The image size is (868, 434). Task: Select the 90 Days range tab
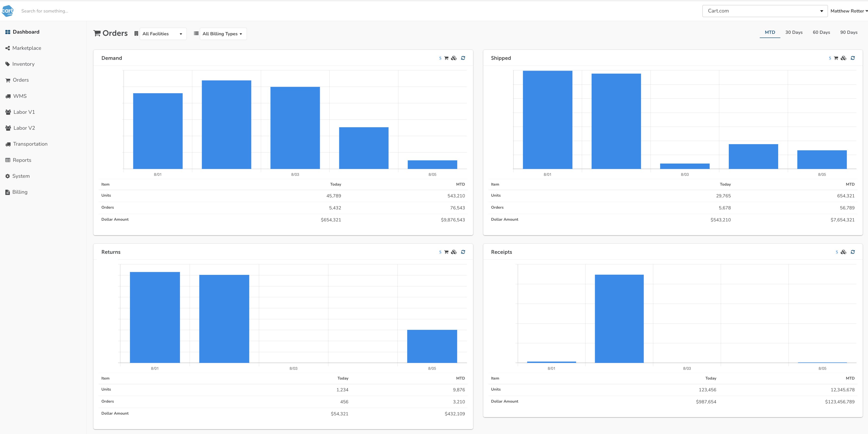tap(848, 32)
